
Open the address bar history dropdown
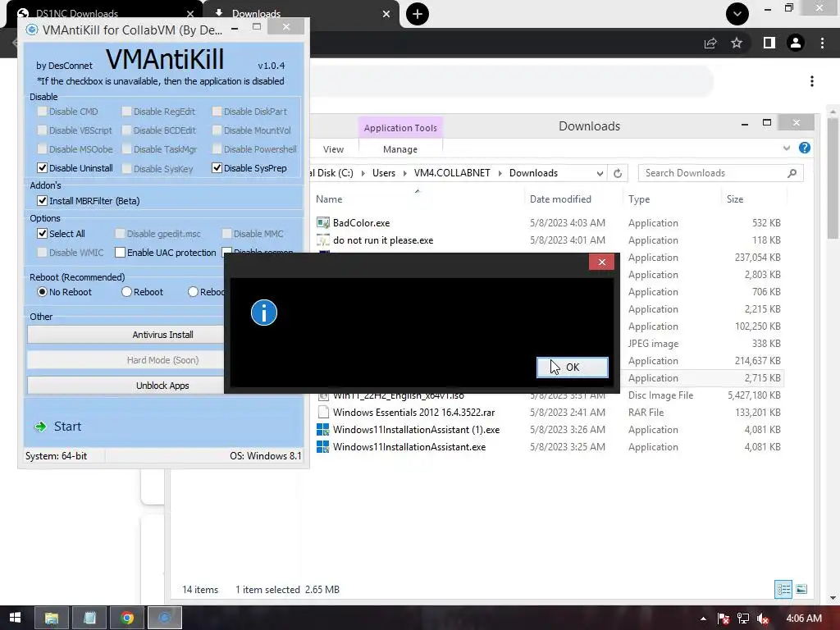(600, 173)
